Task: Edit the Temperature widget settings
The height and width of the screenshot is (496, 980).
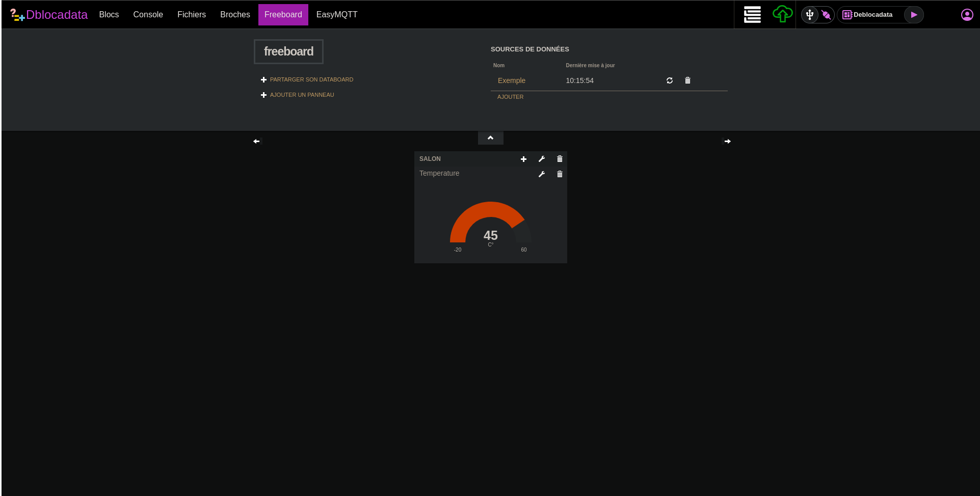Action: (542, 174)
